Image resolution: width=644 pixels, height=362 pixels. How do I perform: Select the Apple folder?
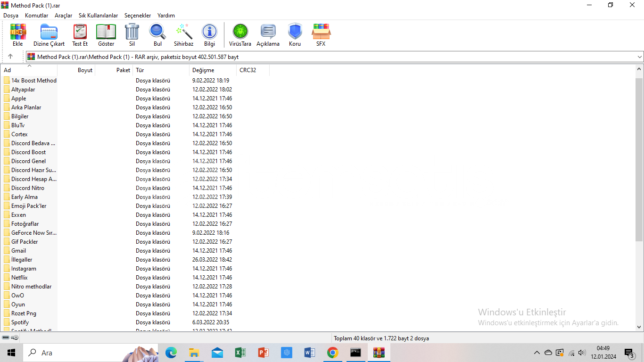coord(19,99)
